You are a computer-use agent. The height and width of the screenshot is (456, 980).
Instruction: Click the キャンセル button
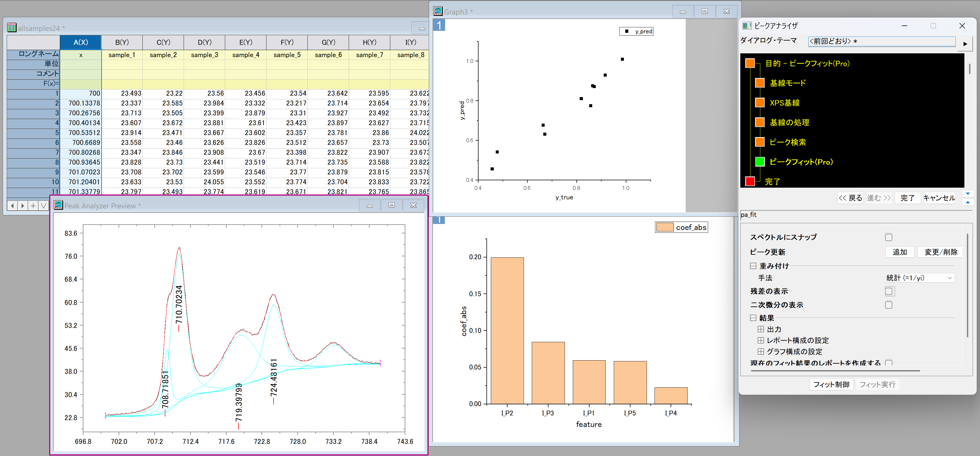point(939,198)
